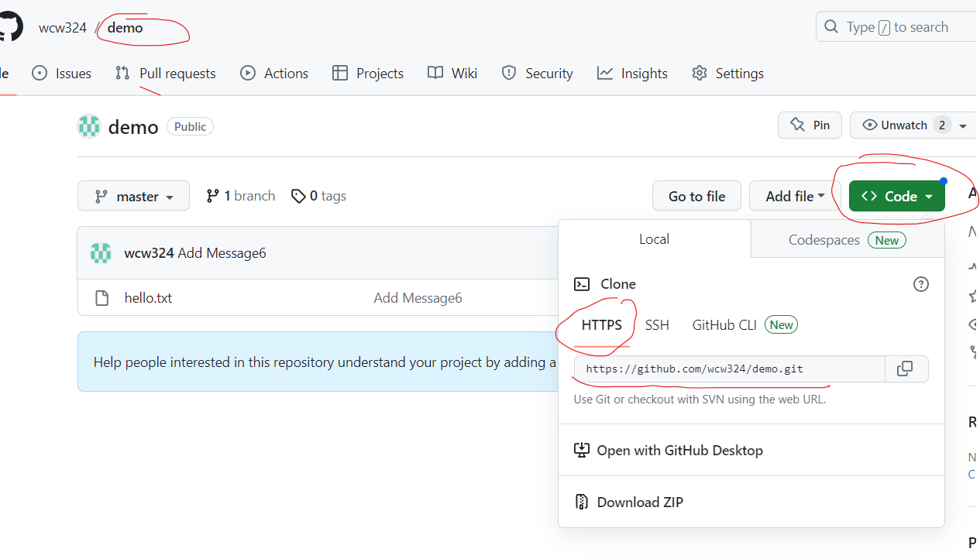Click the Insights graph icon
This screenshot has width=980, height=559.
605,73
